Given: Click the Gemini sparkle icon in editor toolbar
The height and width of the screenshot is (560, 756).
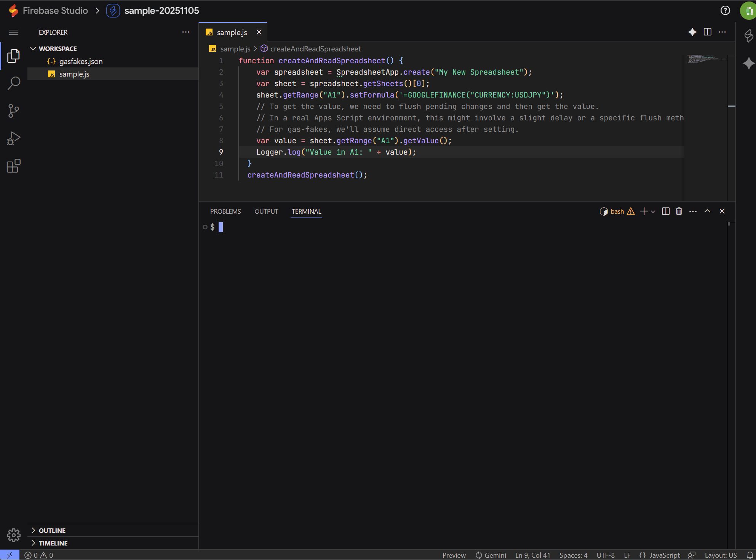Looking at the screenshot, I should (x=692, y=32).
